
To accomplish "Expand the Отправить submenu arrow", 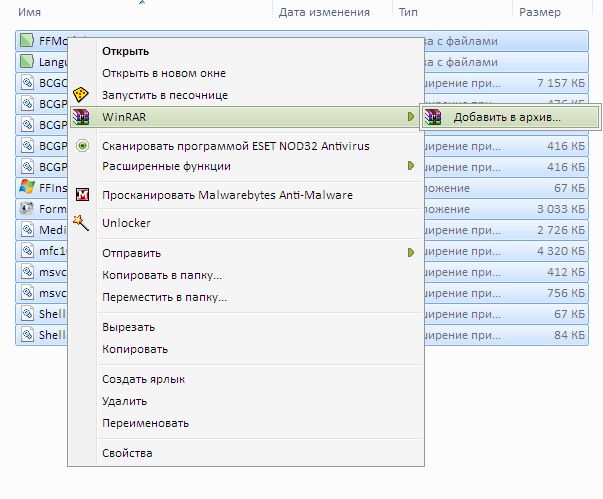I will (x=410, y=253).
